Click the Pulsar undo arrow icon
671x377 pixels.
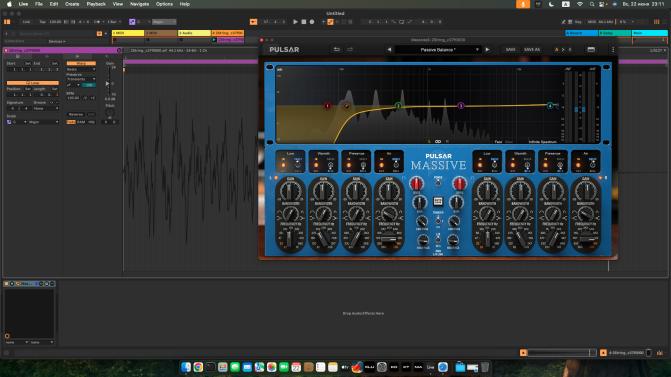point(337,50)
